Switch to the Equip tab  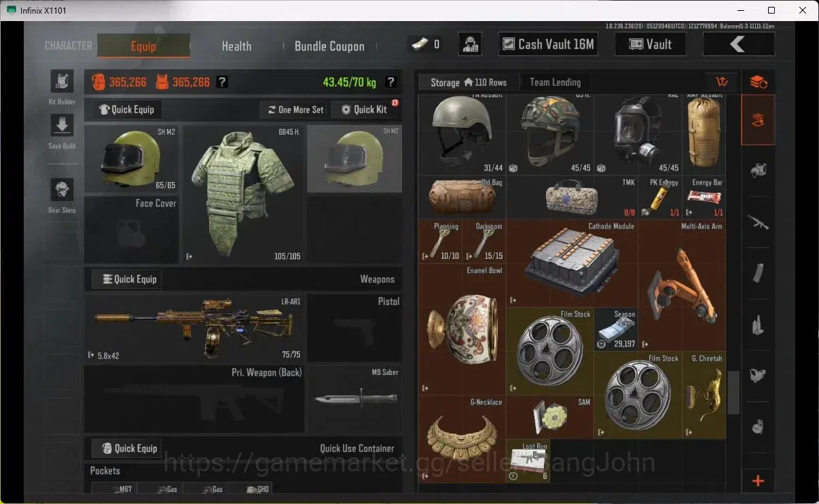pos(143,46)
